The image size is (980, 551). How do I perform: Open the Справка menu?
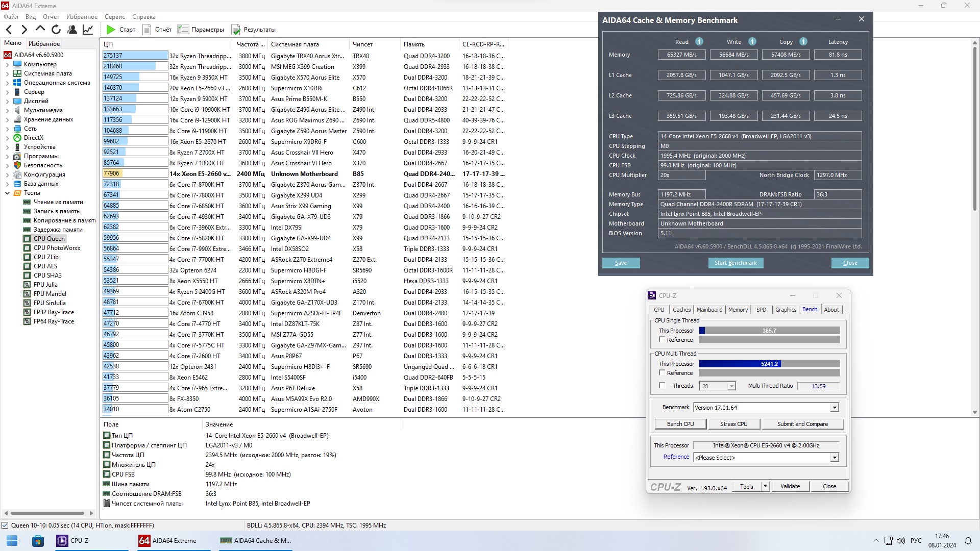(143, 17)
